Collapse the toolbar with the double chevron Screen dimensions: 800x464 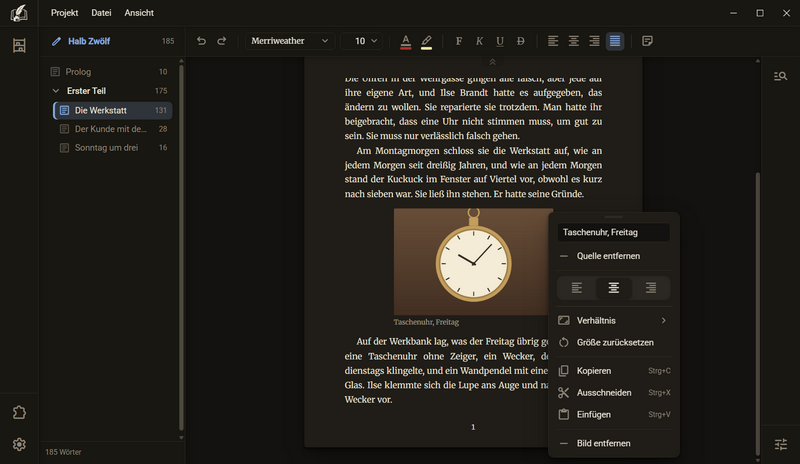(x=492, y=62)
